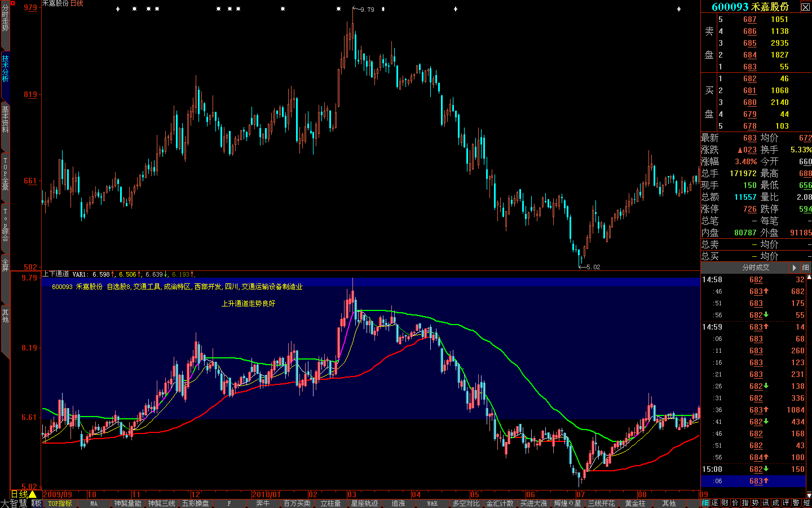This screenshot has height=508, width=812.
Task: Open the 黄金柱 indicator tab
Action: point(635,503)
